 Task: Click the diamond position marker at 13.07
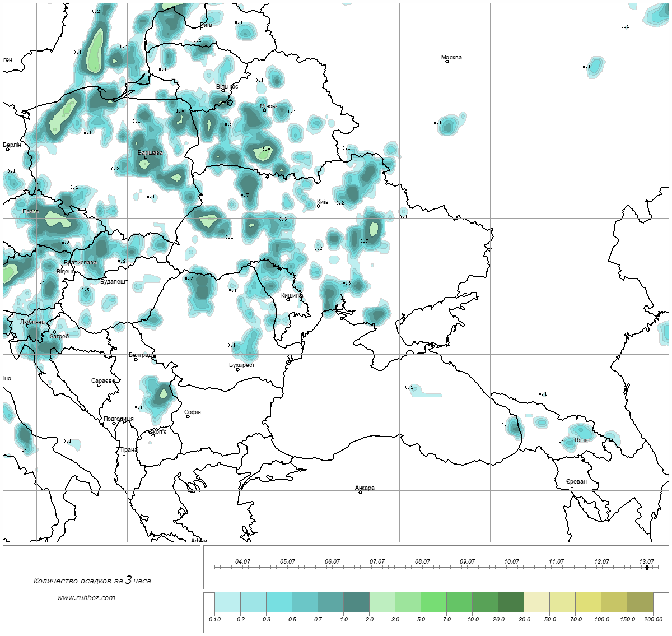(x=647, y=567)
